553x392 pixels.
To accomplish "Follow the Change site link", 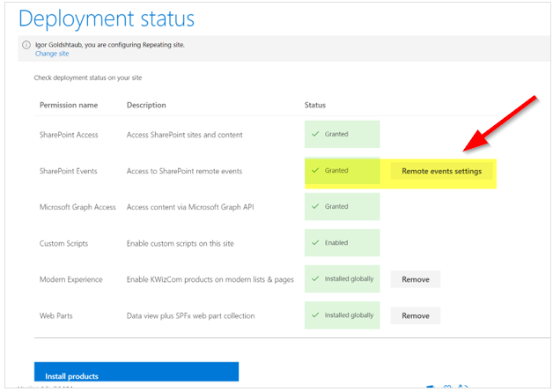I will point(52,54).
